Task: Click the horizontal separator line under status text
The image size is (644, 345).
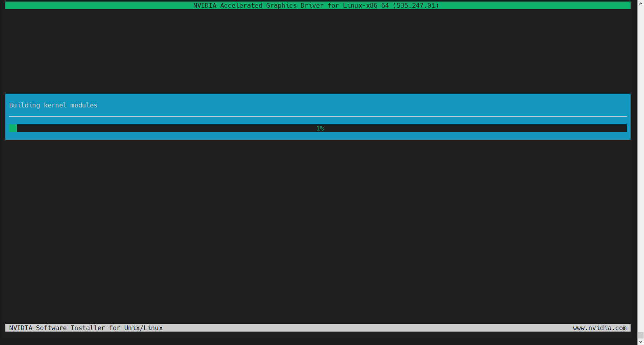Action: (x=318, y=116)
